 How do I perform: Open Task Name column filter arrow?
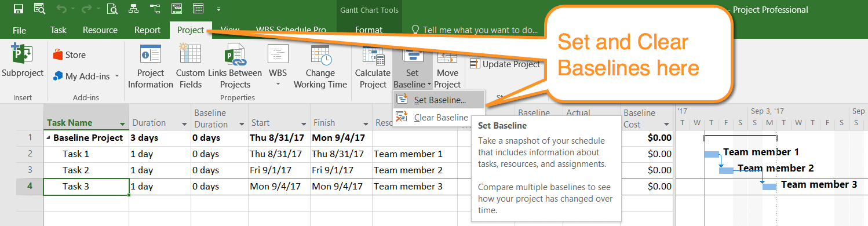point(122,124)
